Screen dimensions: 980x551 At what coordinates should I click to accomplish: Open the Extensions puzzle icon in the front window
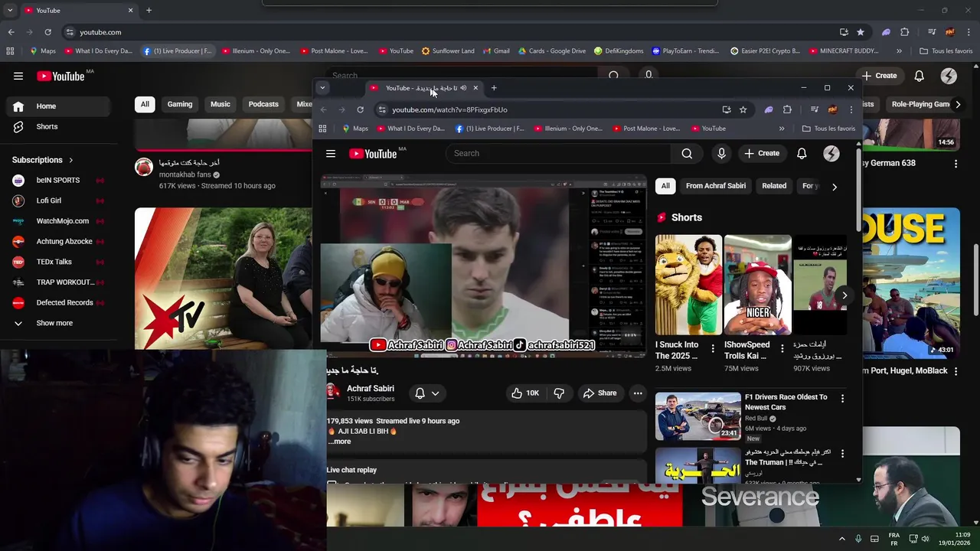tap(787, 109)
